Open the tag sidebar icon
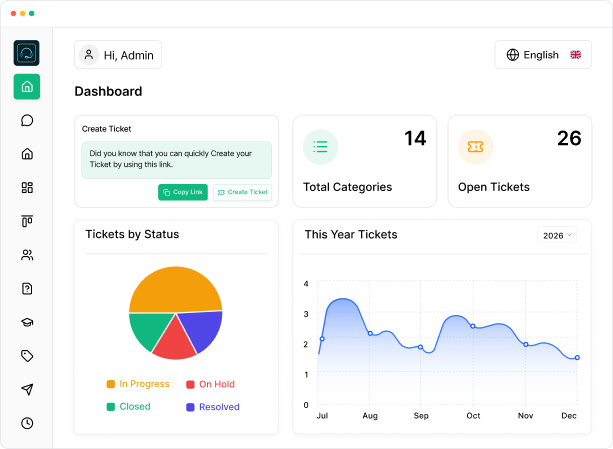This screenshot has height=449, width=613. 27,356
